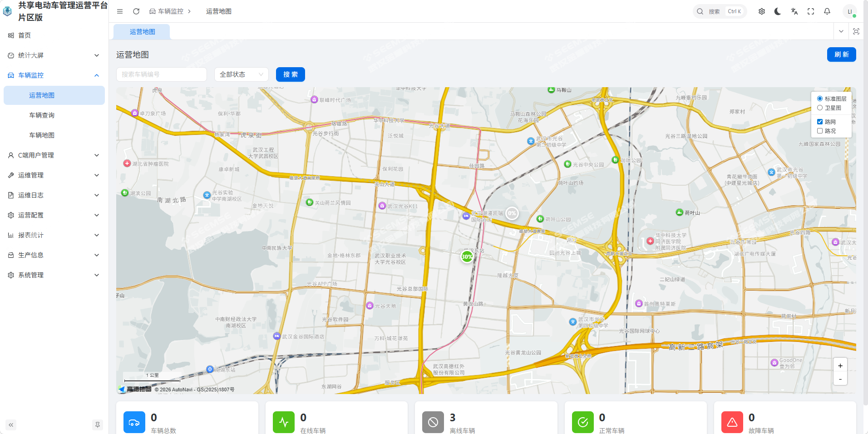Click the page reload icon in header
The image size is (868, 434).
[x=136, y=11]
